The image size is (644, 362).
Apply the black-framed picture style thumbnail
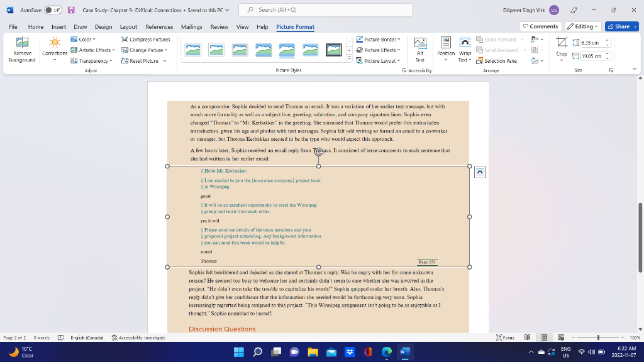(333, 50)
